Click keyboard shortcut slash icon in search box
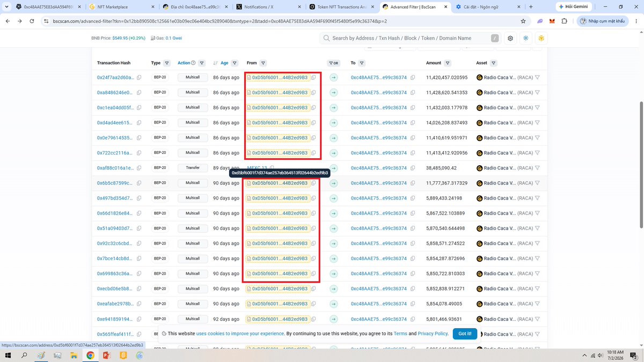 [x=494, y=38]
